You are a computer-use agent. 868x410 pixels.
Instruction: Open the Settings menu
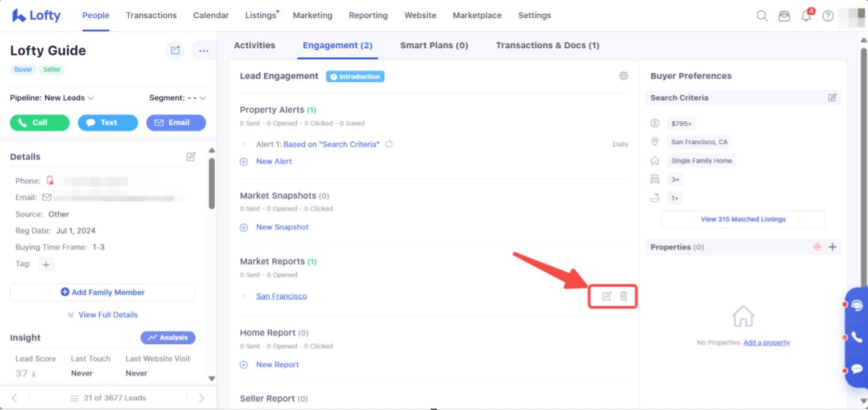pyautogui.click(x=535, y=16)
